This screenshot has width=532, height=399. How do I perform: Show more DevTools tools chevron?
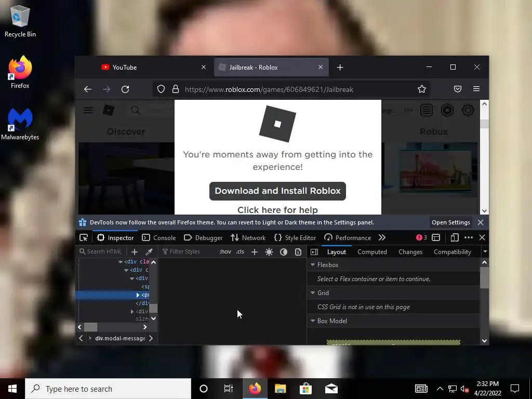(382, 237)
